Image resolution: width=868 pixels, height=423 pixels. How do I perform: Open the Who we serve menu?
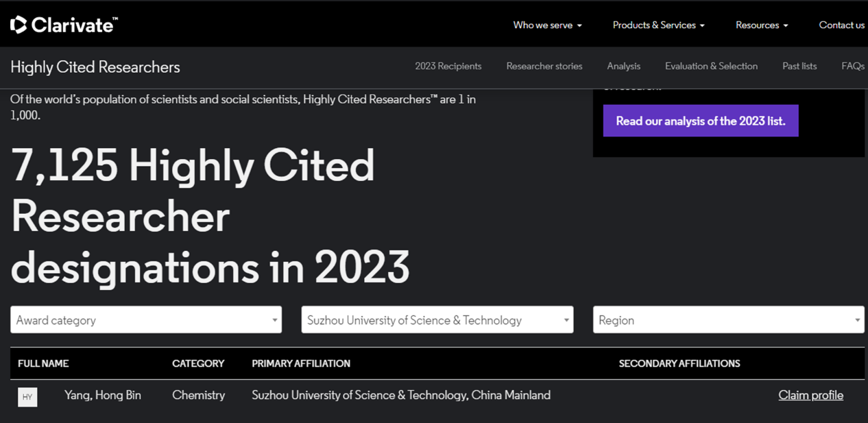click(x=547, y=25)
